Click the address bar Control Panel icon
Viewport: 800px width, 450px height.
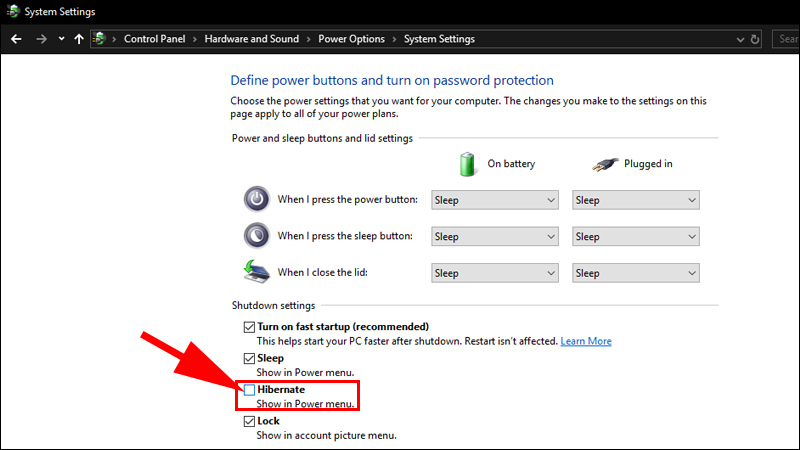click(x=100, y=39)
